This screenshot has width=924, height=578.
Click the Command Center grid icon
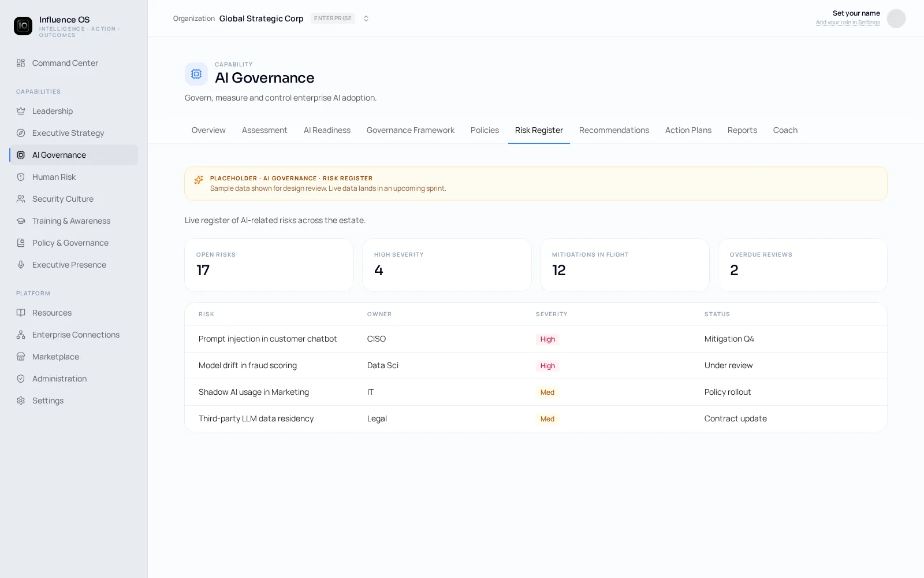[21, 63]
